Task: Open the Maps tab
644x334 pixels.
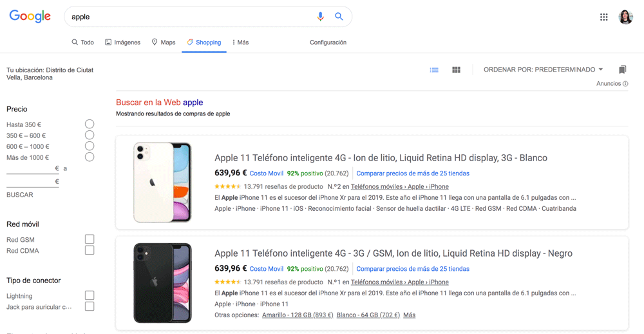Action: [163, 43]
